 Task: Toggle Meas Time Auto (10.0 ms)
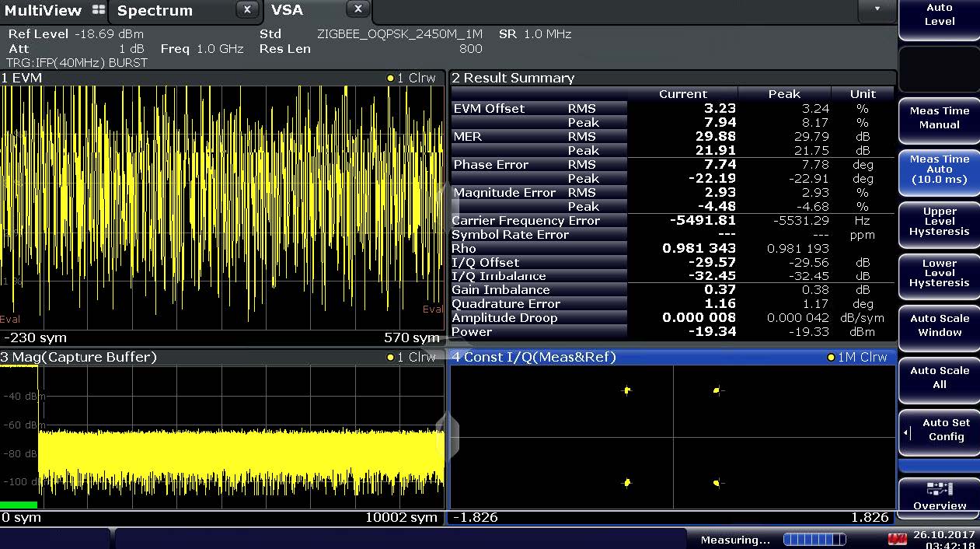[x=939, y=170]
